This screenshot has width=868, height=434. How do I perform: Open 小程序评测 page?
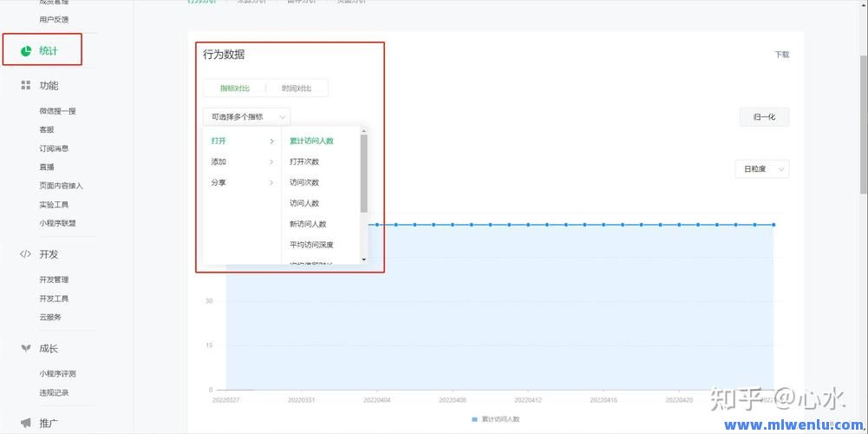coord(57,373)
